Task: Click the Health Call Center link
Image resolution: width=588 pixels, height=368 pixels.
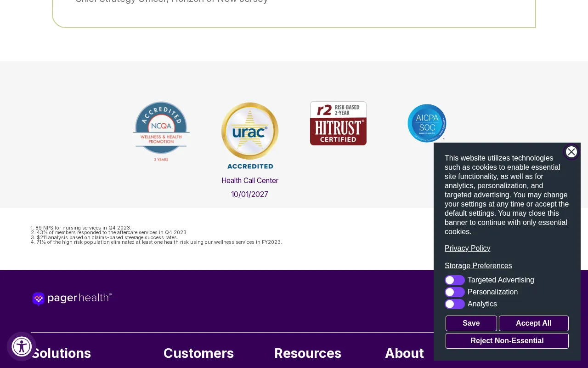Action: coord(250,181)
